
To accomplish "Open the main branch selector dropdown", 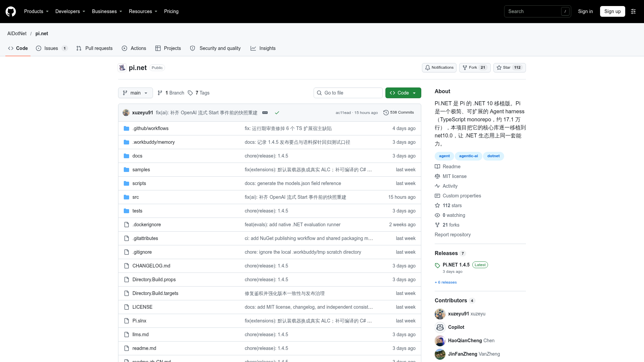I will point(136,93).
